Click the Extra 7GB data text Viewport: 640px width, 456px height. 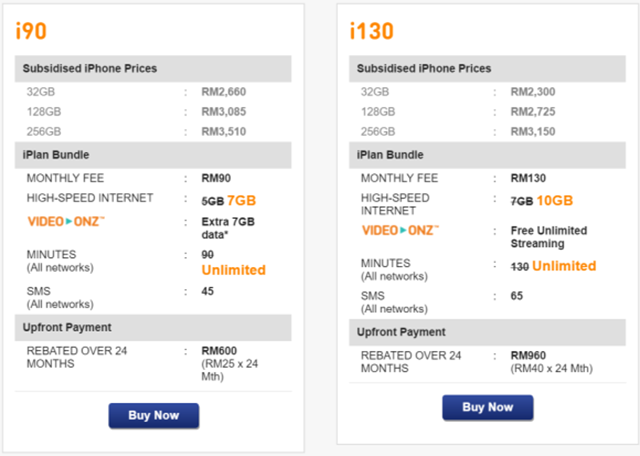tap(228, 228)
